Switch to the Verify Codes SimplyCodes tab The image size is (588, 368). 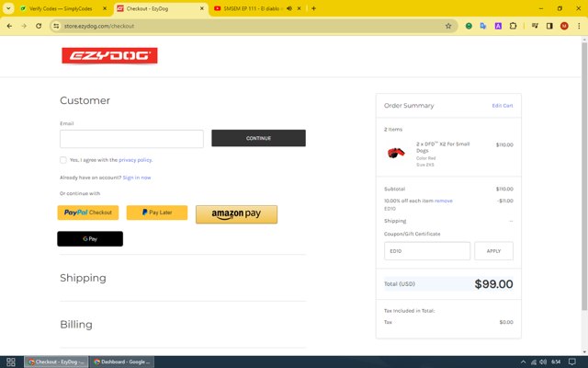[61, 8]
